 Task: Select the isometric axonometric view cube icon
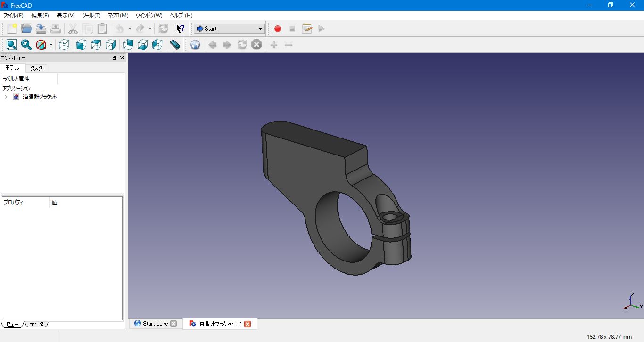click(x=64, y=45)
